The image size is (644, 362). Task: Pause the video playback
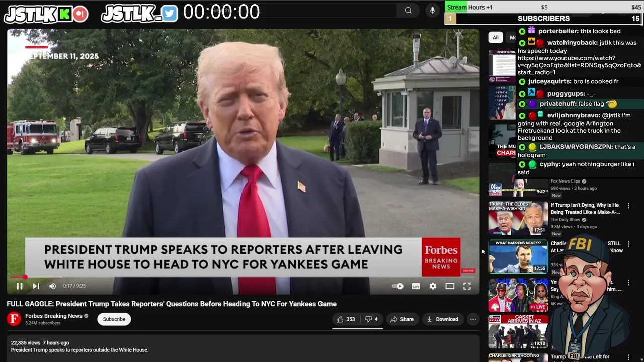(19, 286)
